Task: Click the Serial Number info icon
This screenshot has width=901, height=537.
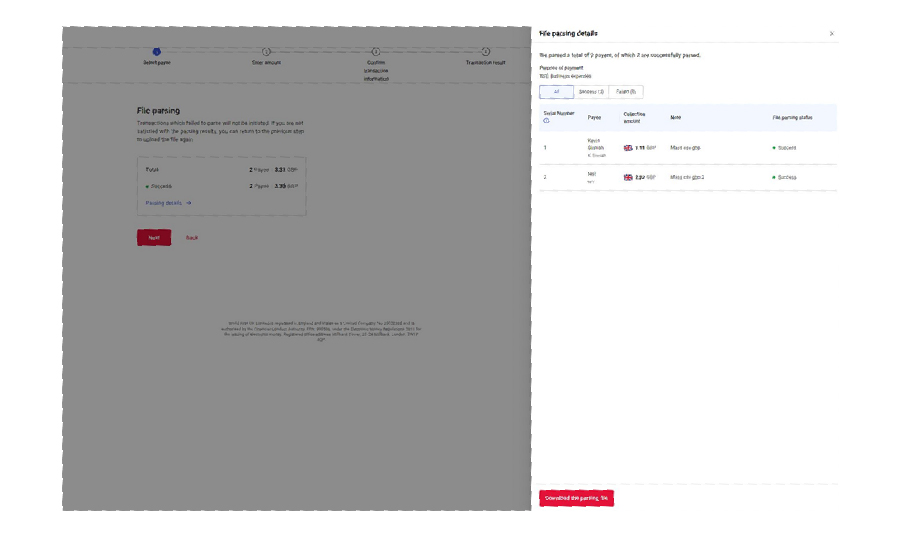Action: coord(546,121)
